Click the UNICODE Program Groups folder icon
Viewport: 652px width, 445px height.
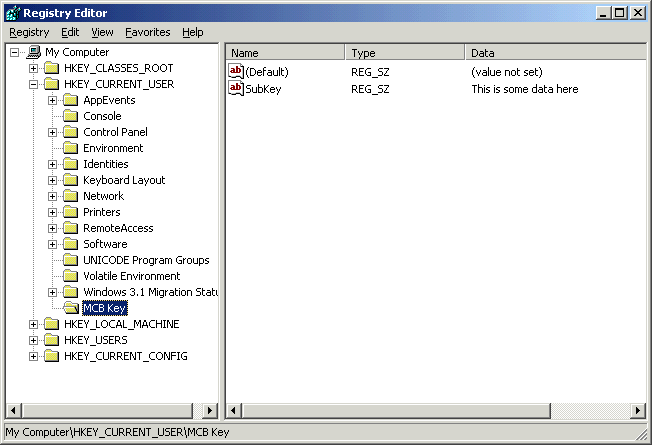[71, 260]
